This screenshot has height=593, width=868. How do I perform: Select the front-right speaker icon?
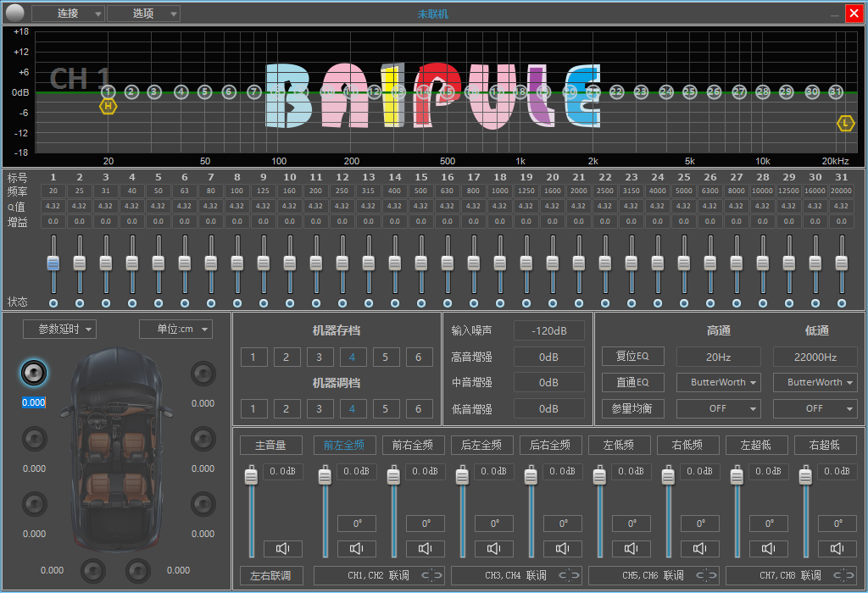[x=203, y=374]
